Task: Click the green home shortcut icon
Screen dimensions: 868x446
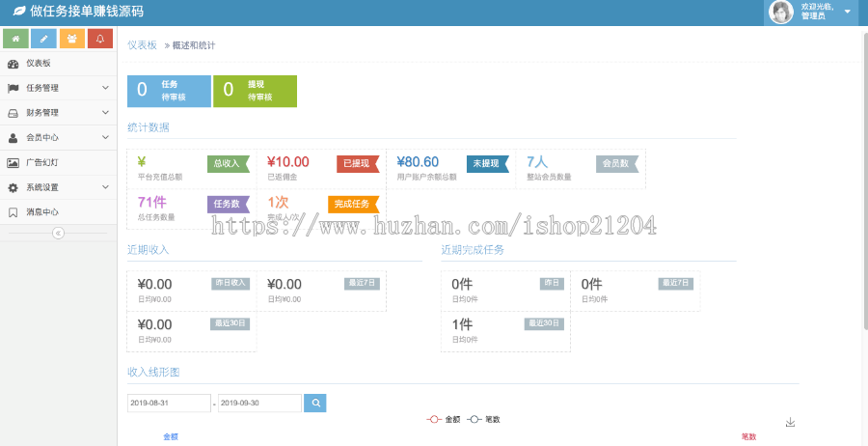Action: coord(15,39)
